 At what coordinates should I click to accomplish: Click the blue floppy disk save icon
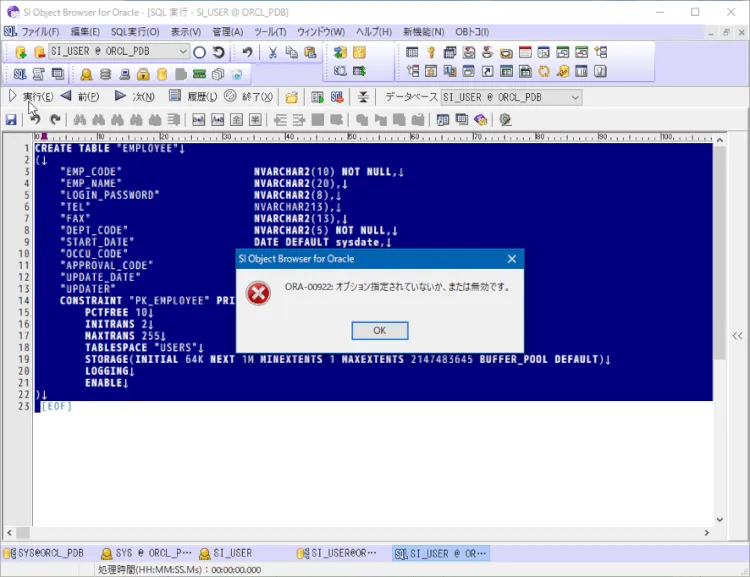11,120
